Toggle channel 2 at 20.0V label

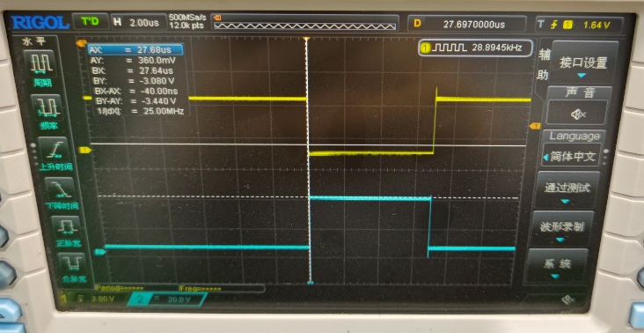[x=166, y=299]
